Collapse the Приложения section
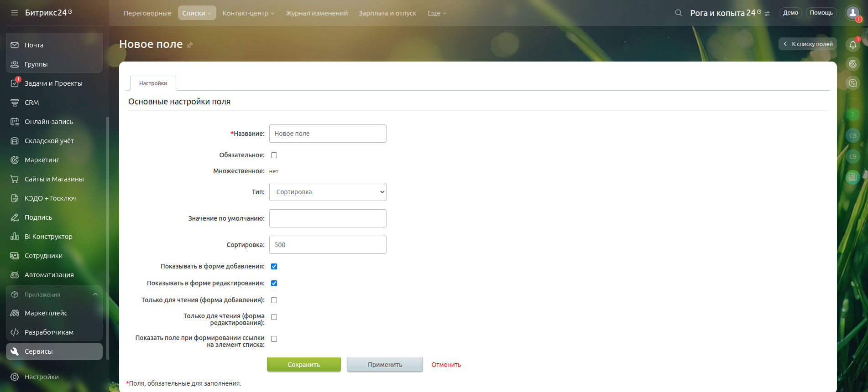Image resolution: width=868 pixels, height=392 pixels. [95, 294]
